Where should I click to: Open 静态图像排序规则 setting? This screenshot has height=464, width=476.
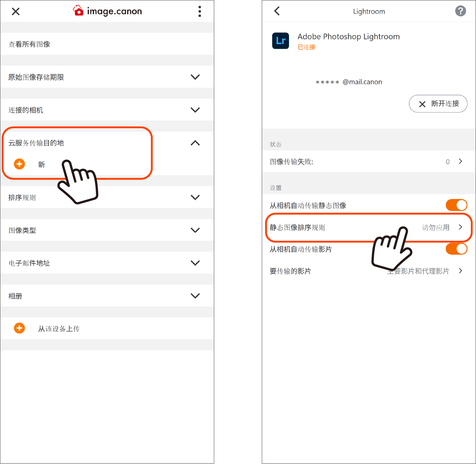click(369, 227)
